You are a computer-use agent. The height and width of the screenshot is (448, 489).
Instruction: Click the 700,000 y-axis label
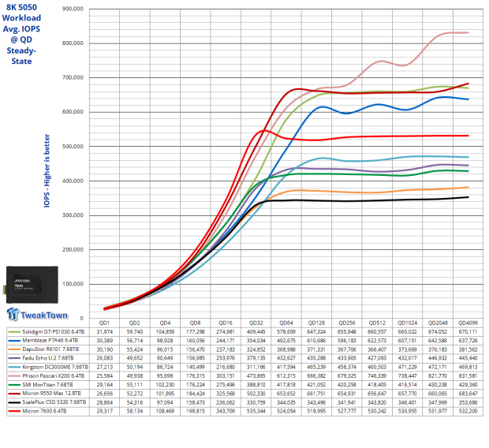pos(73,77)
